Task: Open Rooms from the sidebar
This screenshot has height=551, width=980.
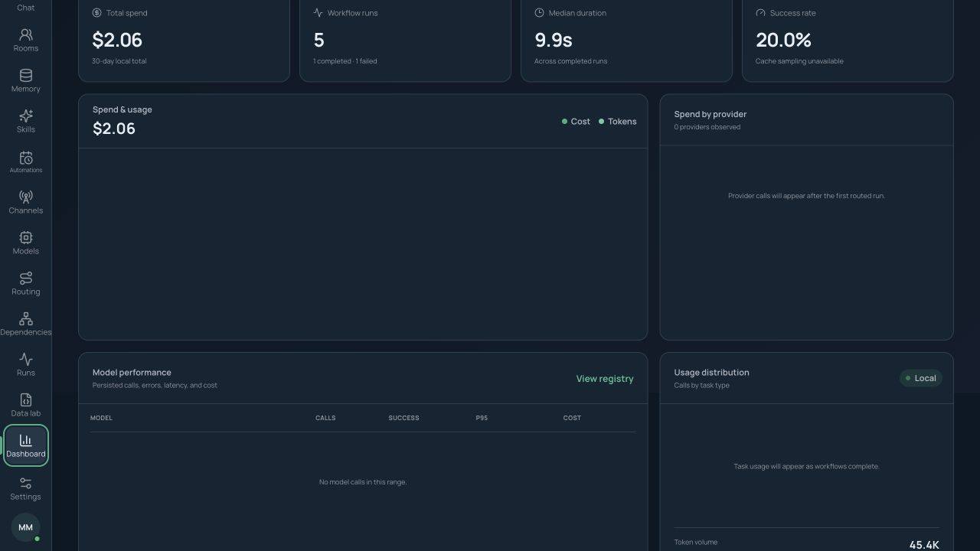Action: [25, 41]
